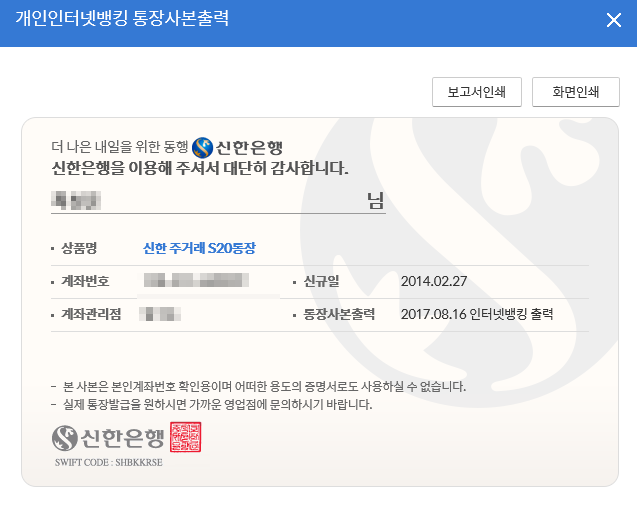Click the 님 suffix after the name
Image resolution: width=637 pixels, height=528 pixels.
click(375, 200)
